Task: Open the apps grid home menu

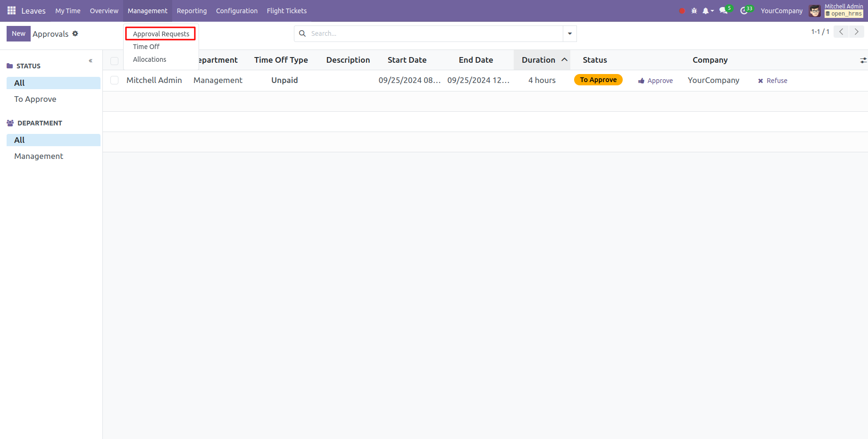Action: [11, 10]
